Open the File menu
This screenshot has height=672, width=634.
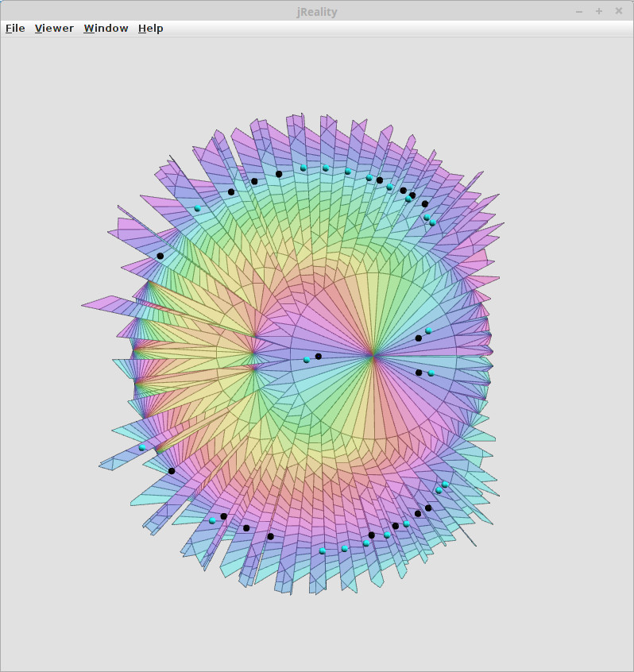coord(15,29)
